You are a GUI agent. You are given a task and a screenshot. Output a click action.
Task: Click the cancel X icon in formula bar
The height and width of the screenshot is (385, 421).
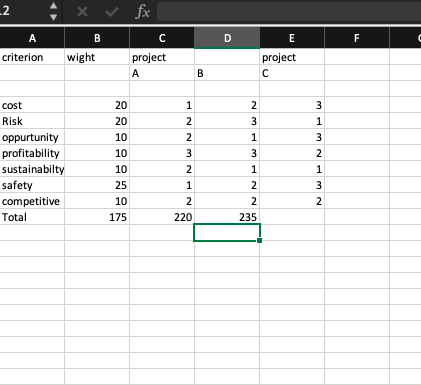coord(82,12)
